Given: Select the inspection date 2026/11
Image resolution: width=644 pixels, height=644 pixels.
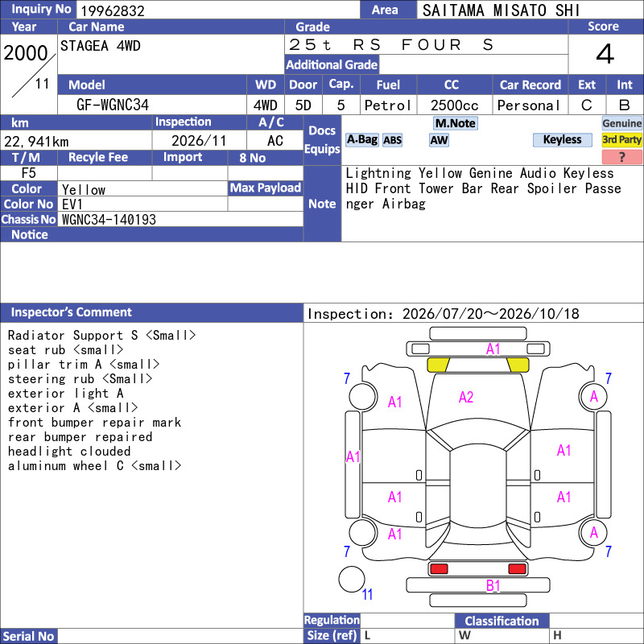Looking at the screenshot, I should pyautogui.click(x=199, y=141).
